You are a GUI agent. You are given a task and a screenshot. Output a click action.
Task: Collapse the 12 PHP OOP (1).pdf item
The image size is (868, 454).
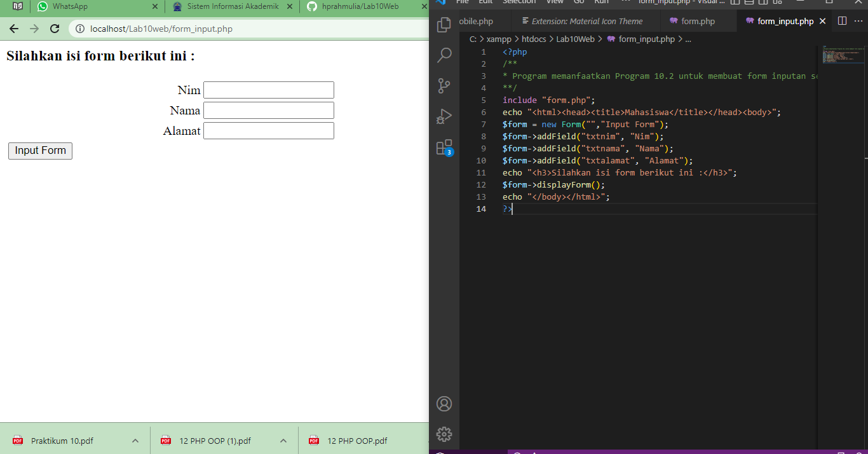[x=282, y=440]
